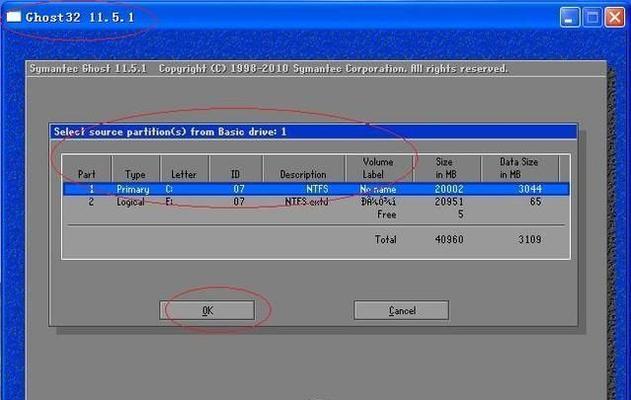Click the Volume Label column header
The height and width of the screenshot is (400, 631).
tap(378, 169)
